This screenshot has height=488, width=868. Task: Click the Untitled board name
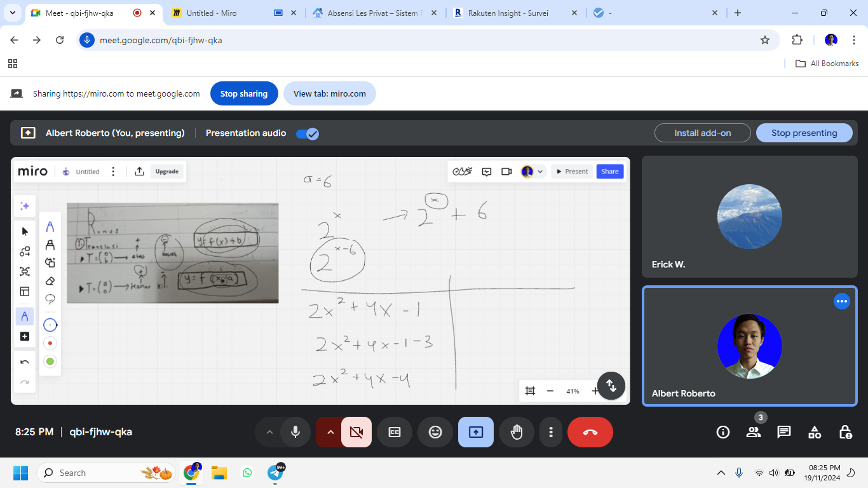(x=88, y=172)
